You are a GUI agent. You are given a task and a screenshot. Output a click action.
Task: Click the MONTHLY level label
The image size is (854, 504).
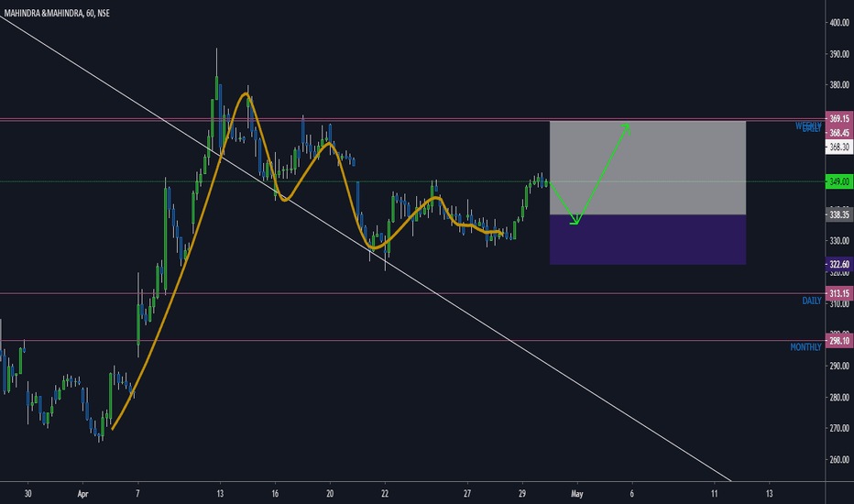(x=805, y=347)
